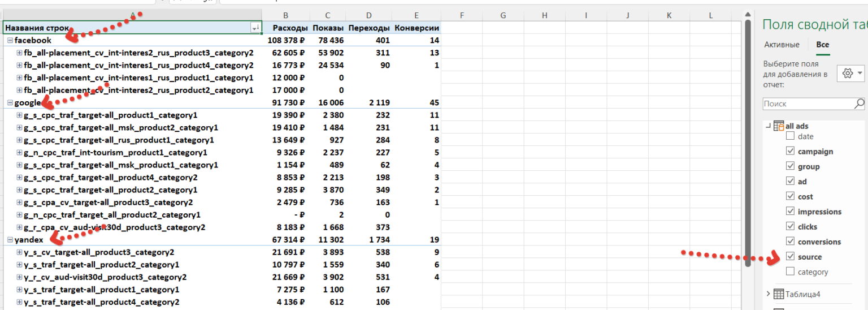Select the Показы header cell
The height and width of the screenshot is (310, 868).
[328, 28]
